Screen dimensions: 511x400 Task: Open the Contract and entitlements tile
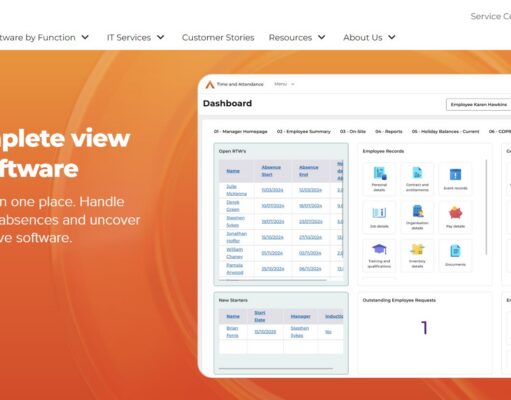point(417,179)
